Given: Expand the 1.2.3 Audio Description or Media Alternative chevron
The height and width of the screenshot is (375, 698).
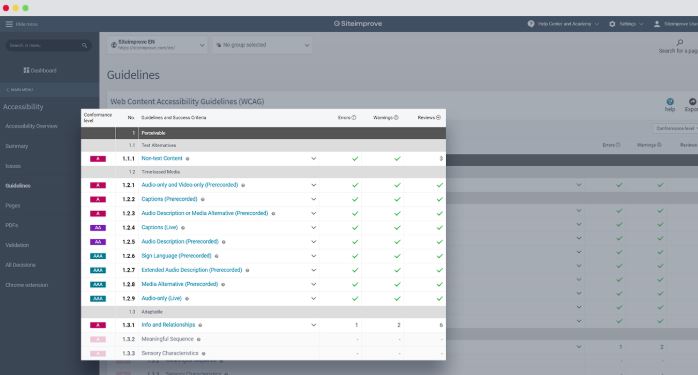Looking at the screenshot, I should (x=313, y=214).
